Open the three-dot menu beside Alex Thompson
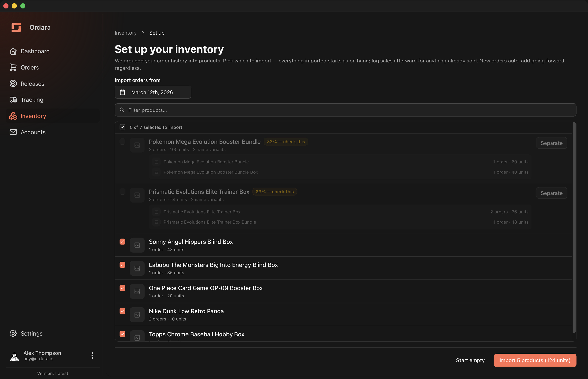The width and height of the screenshot is (588, 379). [92, 355]
